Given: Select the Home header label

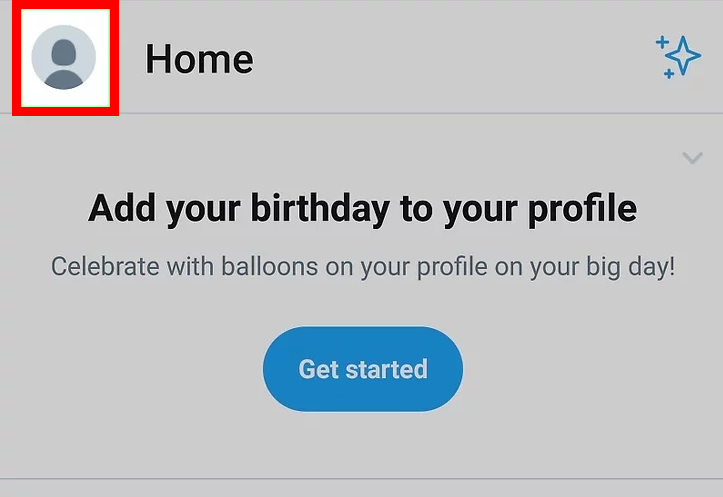Looking at the screenshot, I should (199, 59).
